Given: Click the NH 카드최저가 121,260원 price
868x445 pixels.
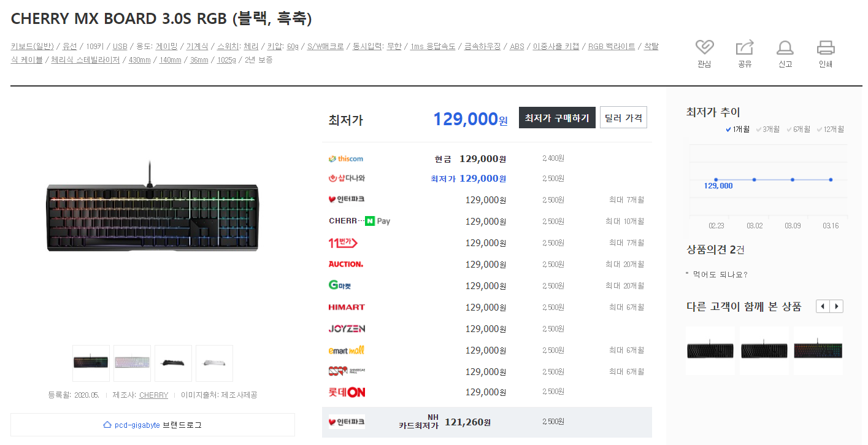Looking at the screenshot, I should (445, 422).
